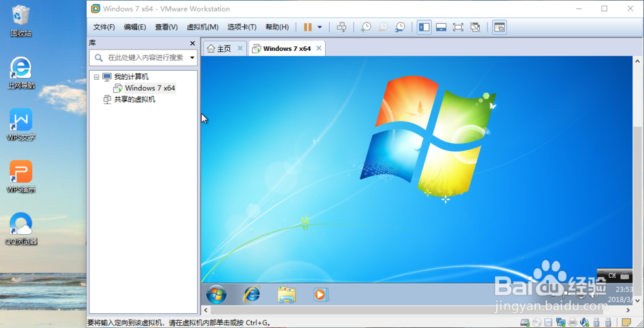Click the USB icon beside the sound card icon

tap(597, 322)
